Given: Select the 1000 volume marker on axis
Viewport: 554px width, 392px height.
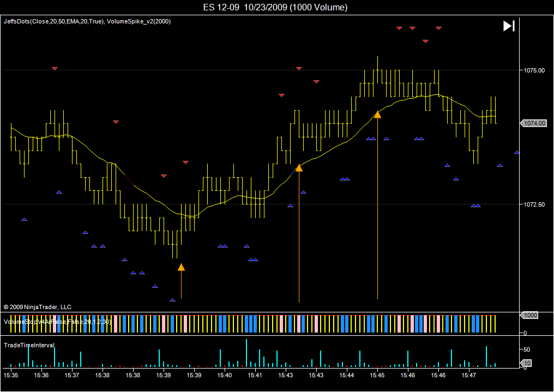Looking at the screenshot, I should (x=529, y=315).
